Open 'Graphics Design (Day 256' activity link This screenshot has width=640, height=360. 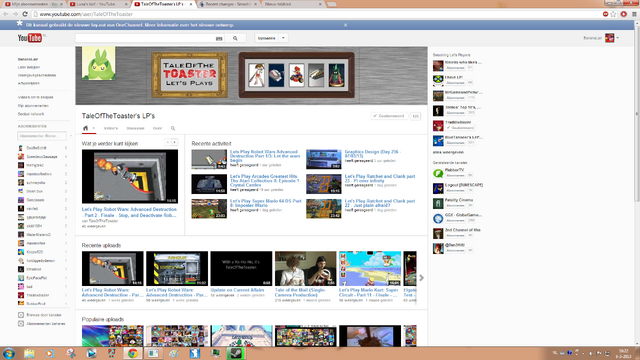373,153
